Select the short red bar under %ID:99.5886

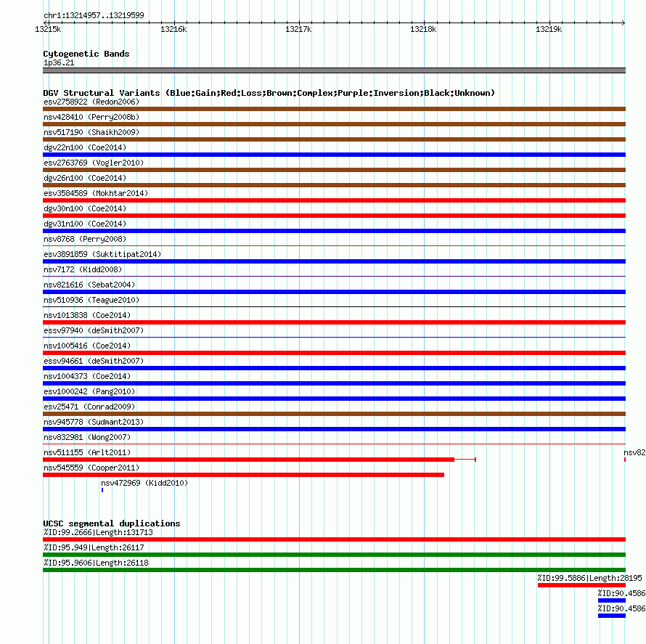581,585
